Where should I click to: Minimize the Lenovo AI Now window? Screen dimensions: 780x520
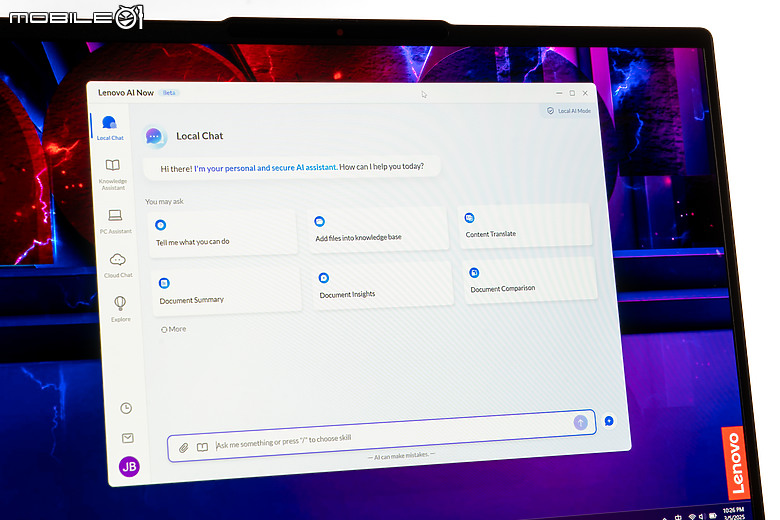(559, 93)
